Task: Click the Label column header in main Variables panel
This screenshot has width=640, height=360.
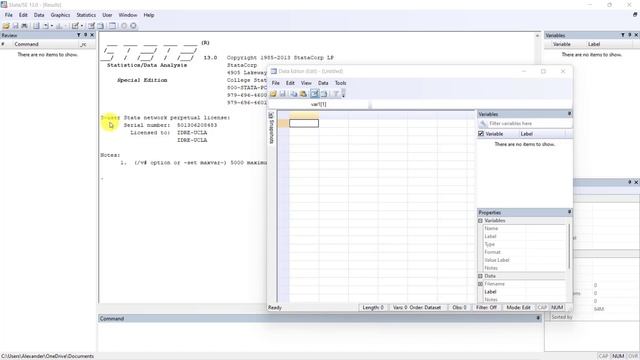Action: click(594, 44)
